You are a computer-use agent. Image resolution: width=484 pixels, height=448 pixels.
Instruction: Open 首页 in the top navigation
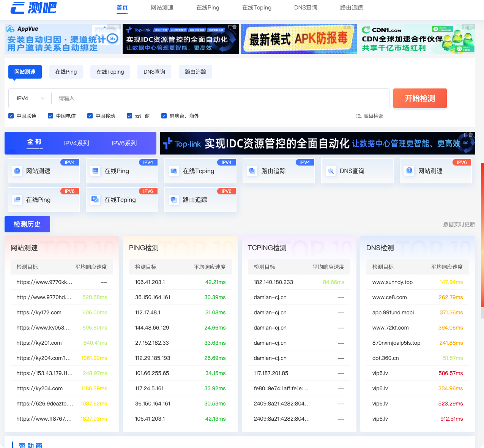point(122,8)
